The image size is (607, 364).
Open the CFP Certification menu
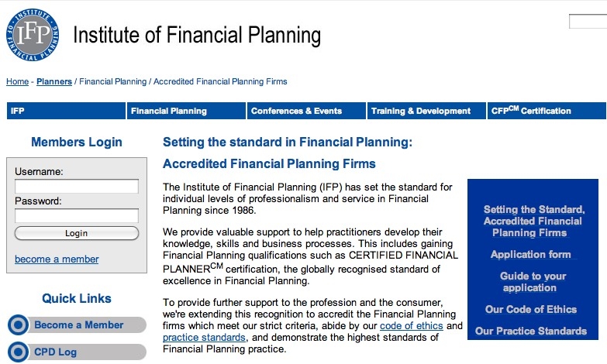click(x=547, y=111)
